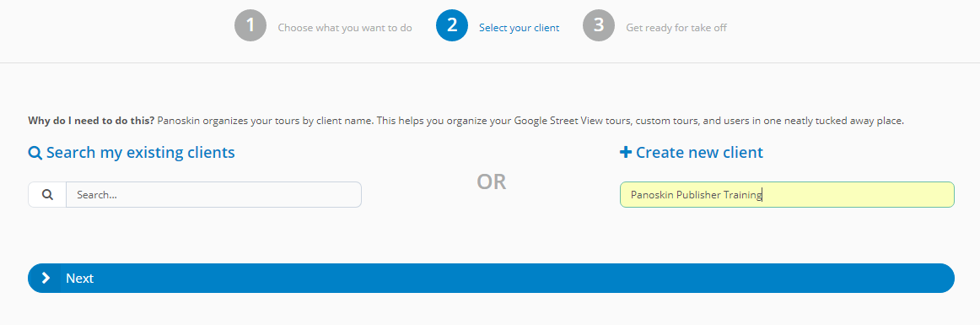Click into the new client name field
The width and height of the screenshot is (980, 325).
[787, 194]
